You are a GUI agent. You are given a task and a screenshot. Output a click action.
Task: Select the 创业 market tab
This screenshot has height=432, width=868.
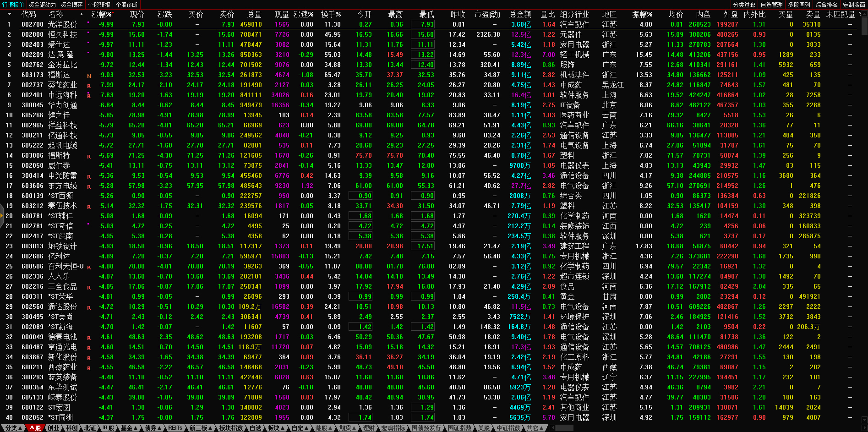pyautogui.click(x=54, y=428)
